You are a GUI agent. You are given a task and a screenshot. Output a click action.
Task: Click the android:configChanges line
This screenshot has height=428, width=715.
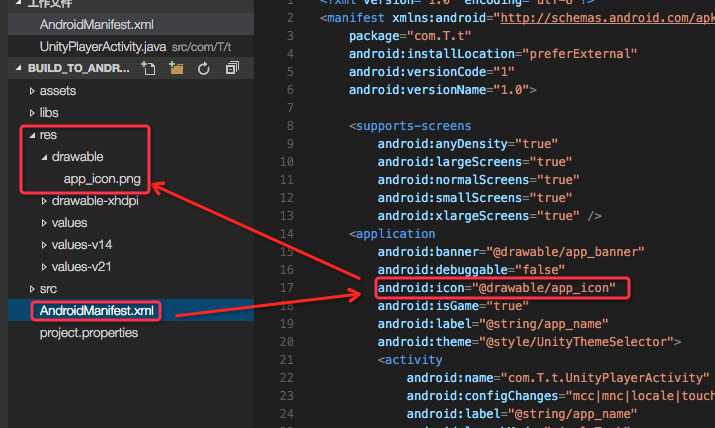(560, 396)
